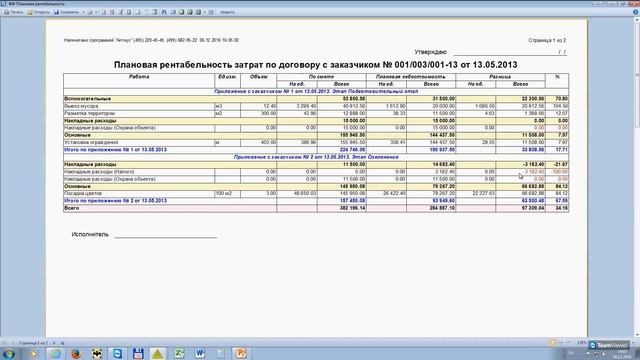The height and width of the screenshot is (360, 640).
Task: Click the yellow triangle app on the taskbar
Action: (x=158, y=353)
